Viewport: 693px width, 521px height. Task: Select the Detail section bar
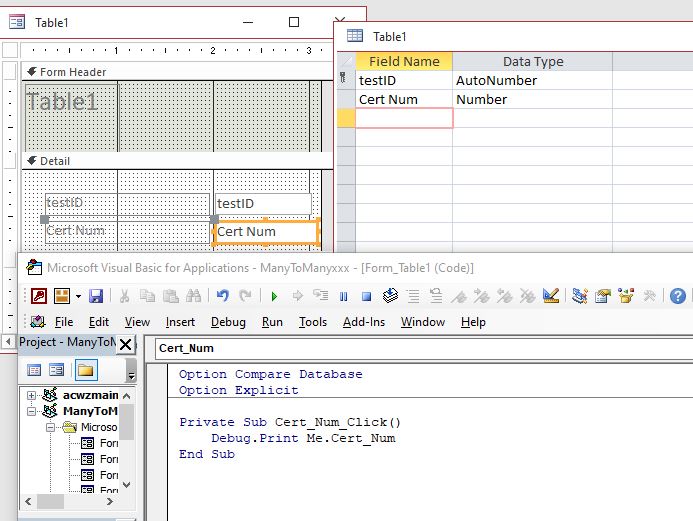(177, 161)
